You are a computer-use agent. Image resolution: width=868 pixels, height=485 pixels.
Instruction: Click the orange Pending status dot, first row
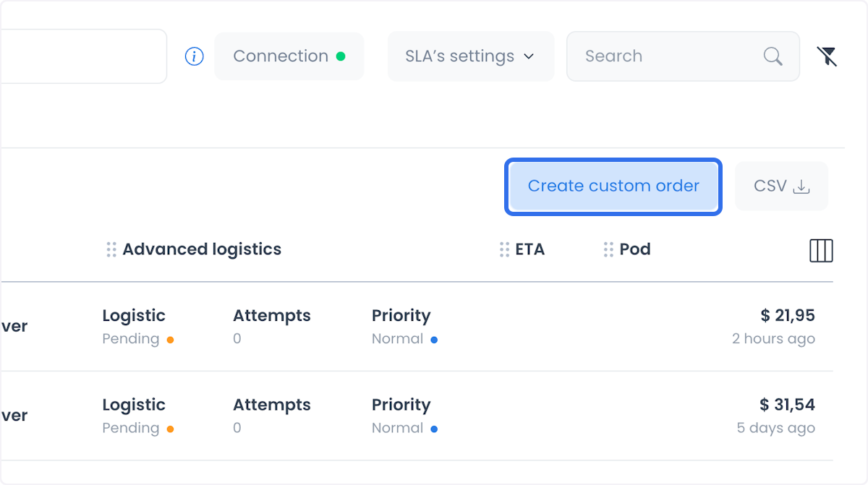click(170, 340)
